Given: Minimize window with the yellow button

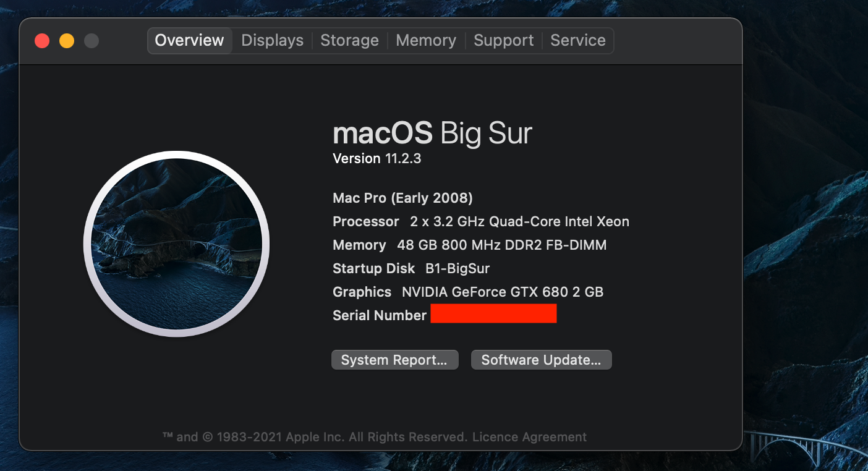Looking at the screenshot, I should click(x=67, y=41).
